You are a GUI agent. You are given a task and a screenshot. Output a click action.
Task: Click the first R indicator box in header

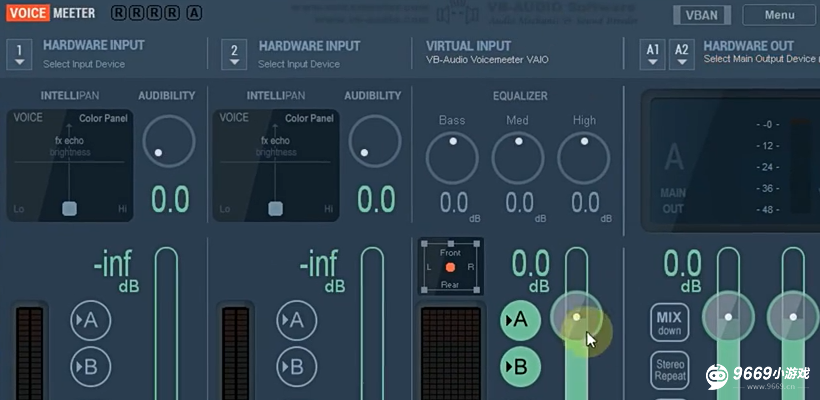tap(119, 13)
